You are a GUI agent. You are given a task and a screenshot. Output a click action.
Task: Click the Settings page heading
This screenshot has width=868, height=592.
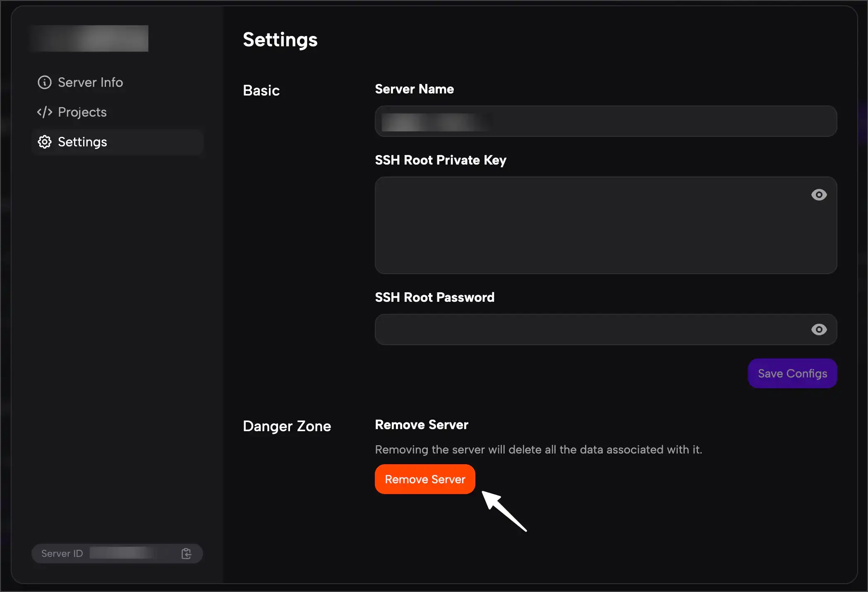coord(280,40)
